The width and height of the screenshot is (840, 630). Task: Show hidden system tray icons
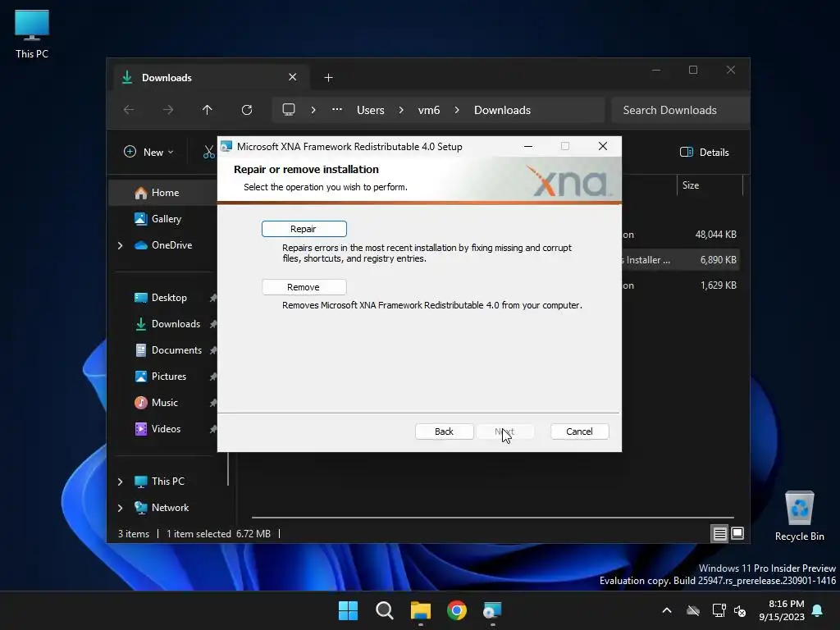click(x=667, y=610)
